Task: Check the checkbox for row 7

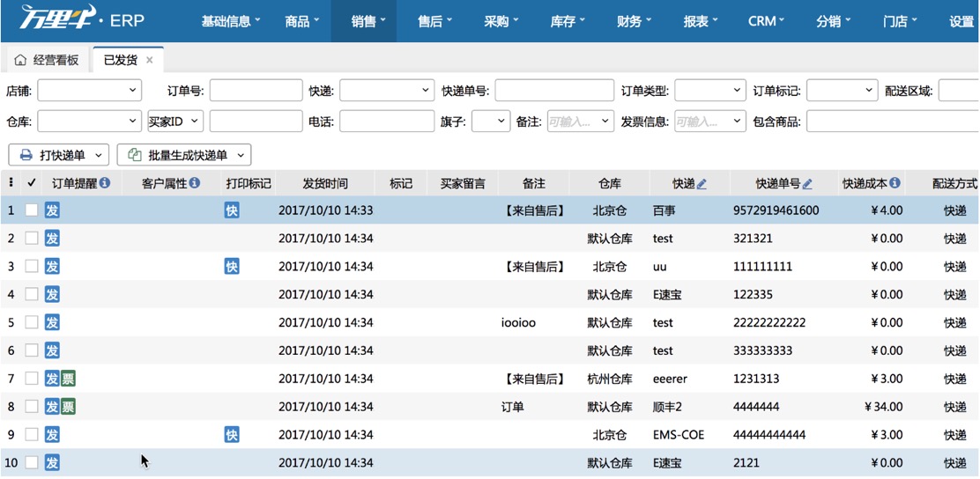Action: pyautogui.click(x=31, y=379)
